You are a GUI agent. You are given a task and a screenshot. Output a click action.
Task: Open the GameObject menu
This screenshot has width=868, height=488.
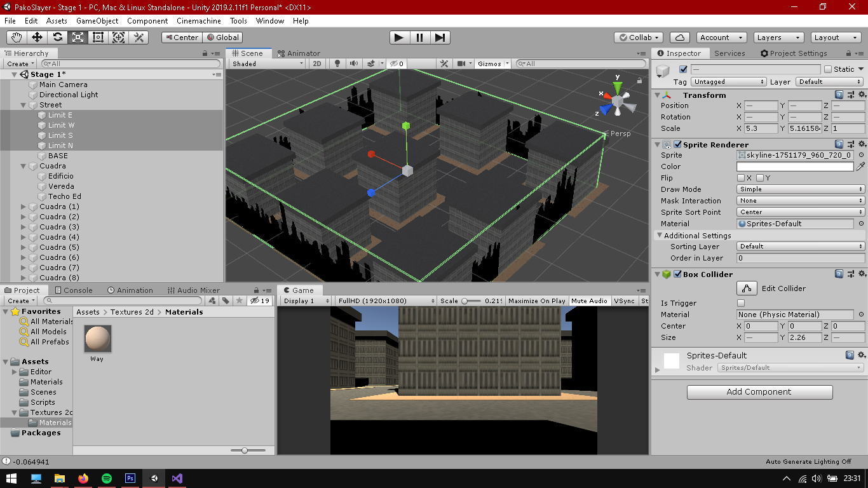coord(97,20)
